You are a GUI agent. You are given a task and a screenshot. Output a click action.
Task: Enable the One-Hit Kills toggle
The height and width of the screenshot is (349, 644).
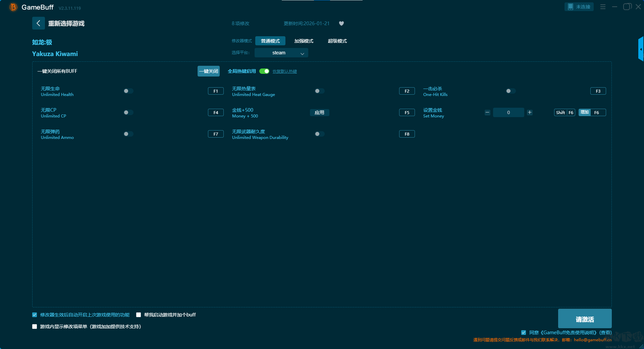pyautogui.click(x=511, y=91)
